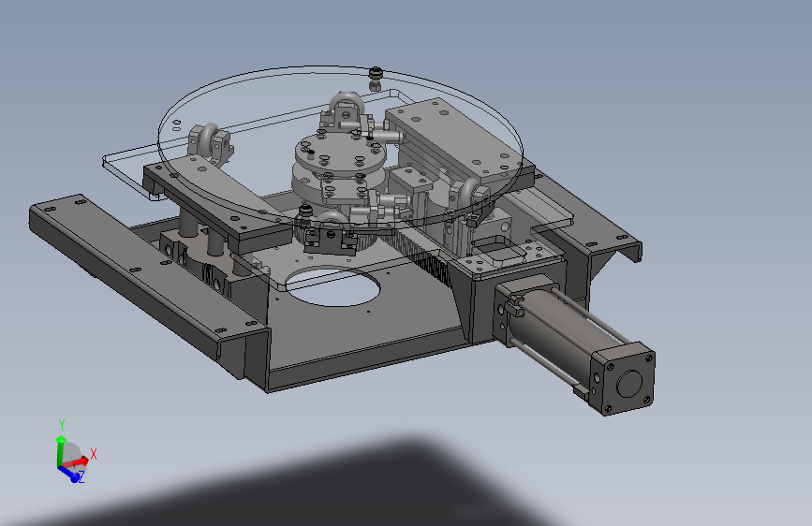The image size is (812, 526).
Task: Click the blue Z axis of the triad
Action: point(70,474)
